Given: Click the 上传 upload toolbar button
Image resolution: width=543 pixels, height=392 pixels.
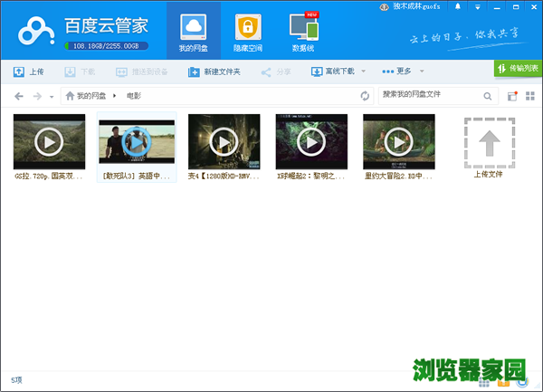Looking at the screenshot, I should coord(29,71).
